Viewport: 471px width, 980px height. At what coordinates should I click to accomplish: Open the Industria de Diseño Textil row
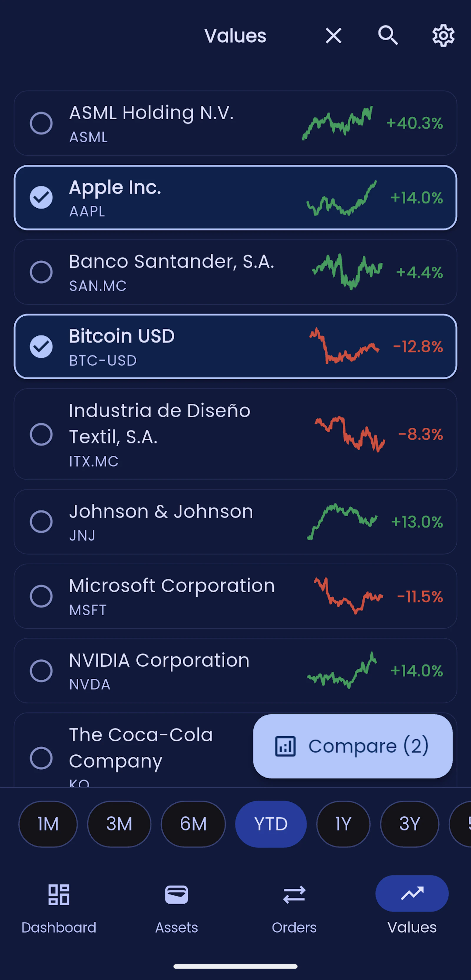tap(235, 434)
